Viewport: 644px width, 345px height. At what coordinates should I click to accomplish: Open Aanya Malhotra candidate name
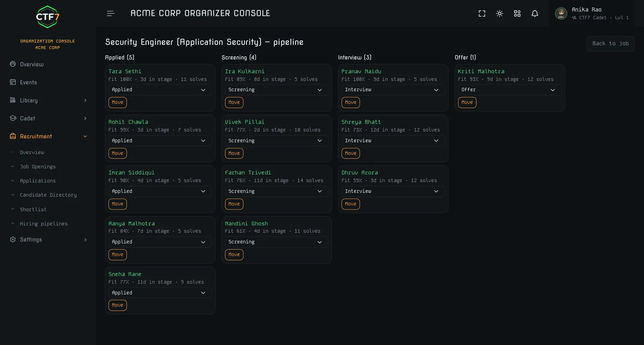131,223
